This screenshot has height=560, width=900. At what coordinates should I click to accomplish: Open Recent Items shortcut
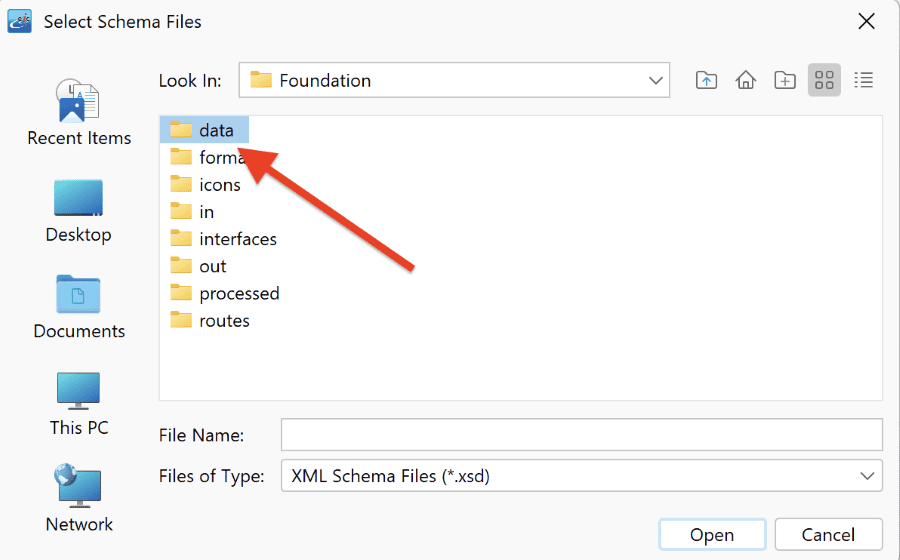[79, 112]
